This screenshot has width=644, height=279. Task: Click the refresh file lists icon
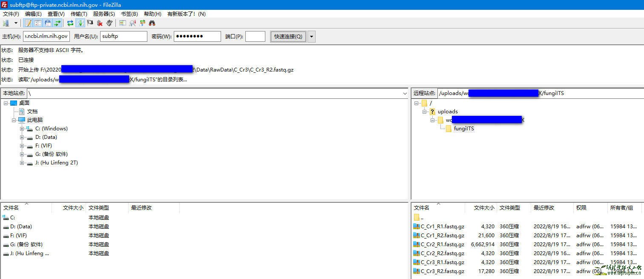pos(70,23)
